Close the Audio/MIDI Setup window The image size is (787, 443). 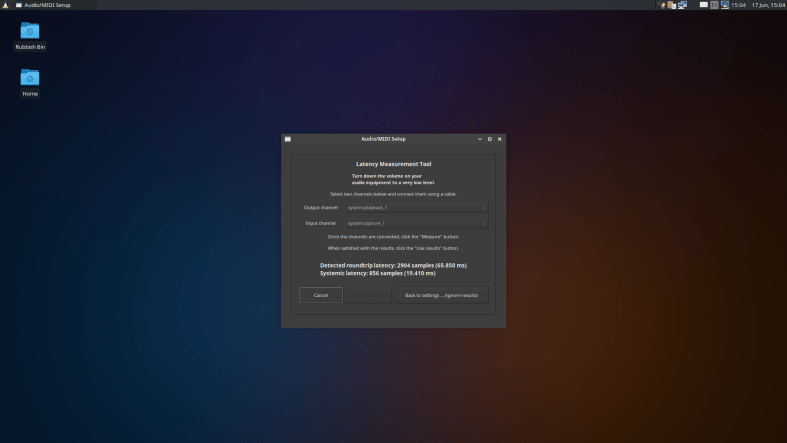[499, 139]
